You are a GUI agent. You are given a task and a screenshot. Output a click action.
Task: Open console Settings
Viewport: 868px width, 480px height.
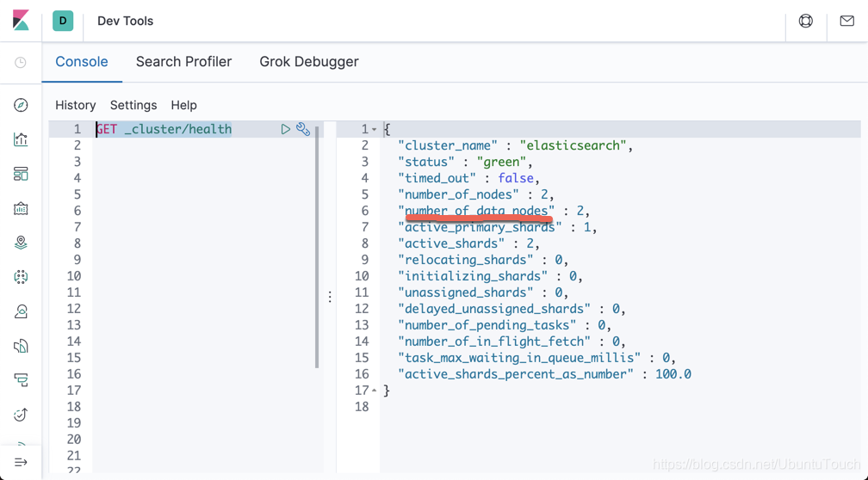pyautogui.click(x=133, y=105)
